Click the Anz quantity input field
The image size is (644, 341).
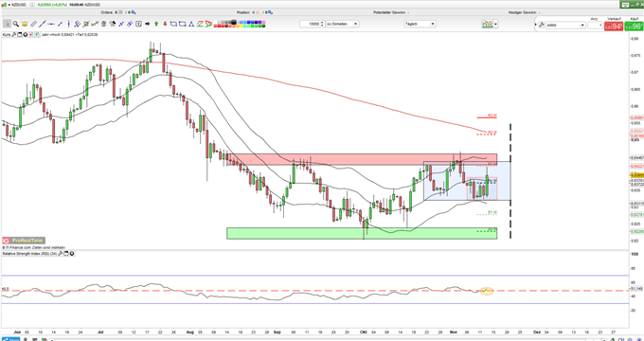point(595,26)
